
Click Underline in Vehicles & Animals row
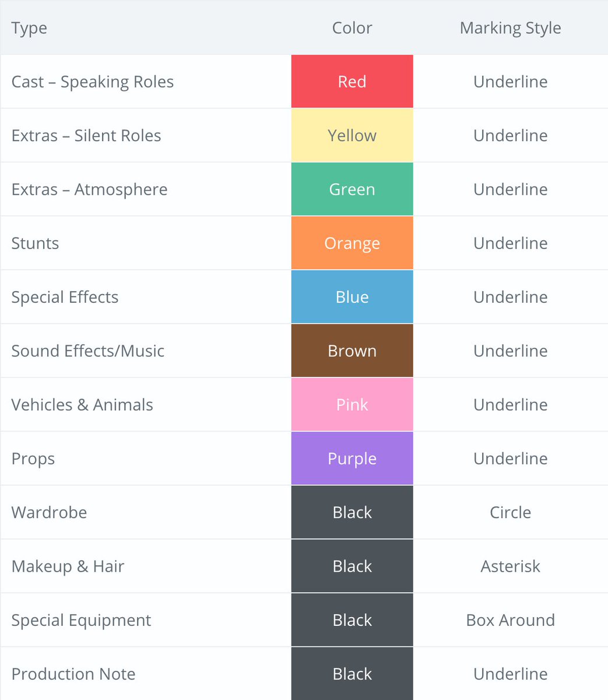[x=511, y=405]
